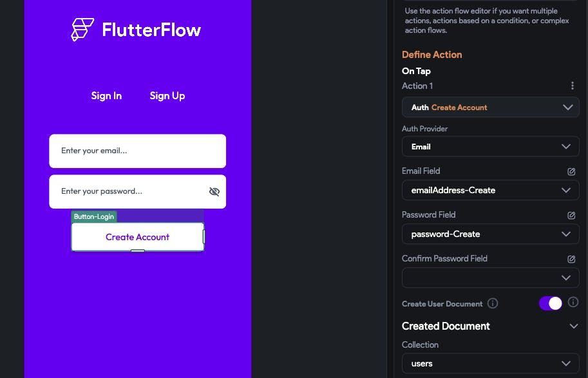Image resolution: width=588 pixels, height=378 pixels.
Task: Click the edit icon beside Email Field
Action: pyautogui.click(x=571, y=171)
